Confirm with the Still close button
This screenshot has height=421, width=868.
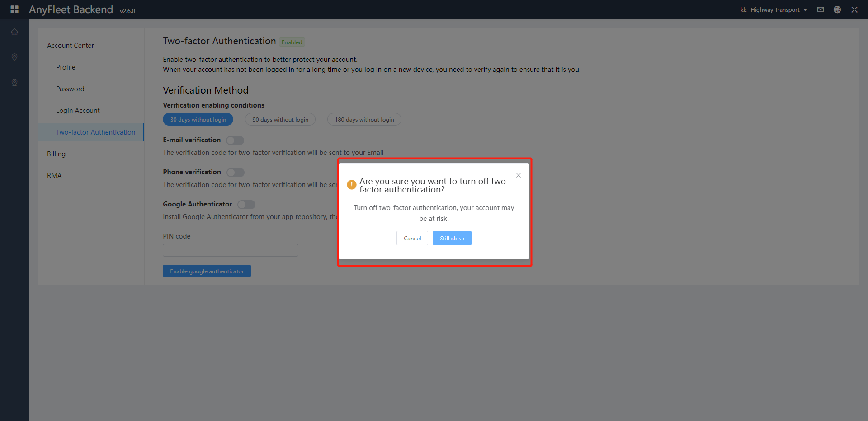tap(452, 238)
